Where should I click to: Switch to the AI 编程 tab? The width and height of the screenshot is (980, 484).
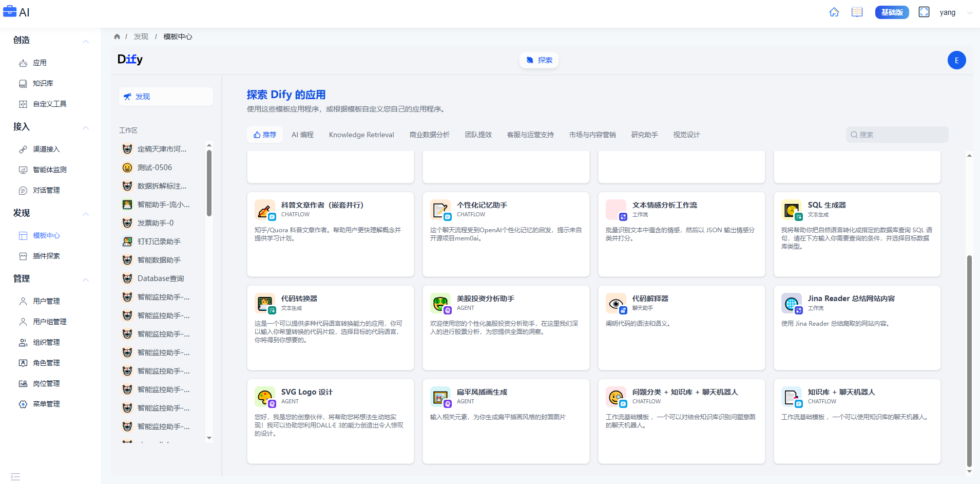[x=302, y=135]
